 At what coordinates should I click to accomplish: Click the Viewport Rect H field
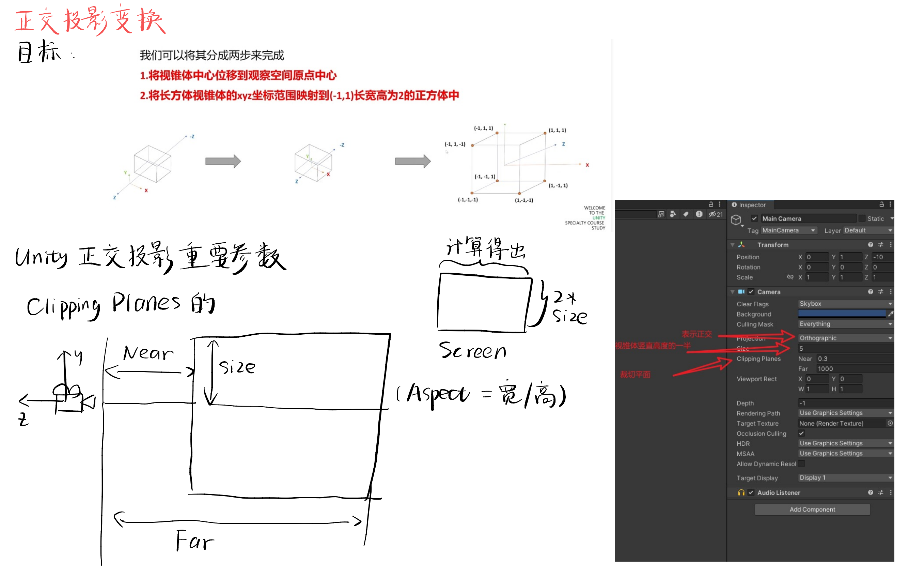pos(850,389)
